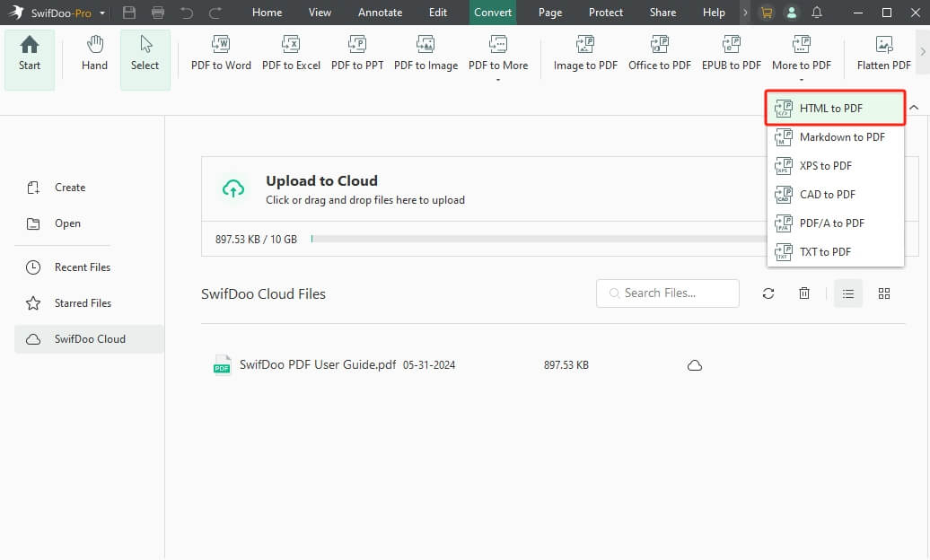Screen dimensions: 930x560
Task: Select the SwifDoo PDF User Guide.pdf file
Action: point(317,365)
